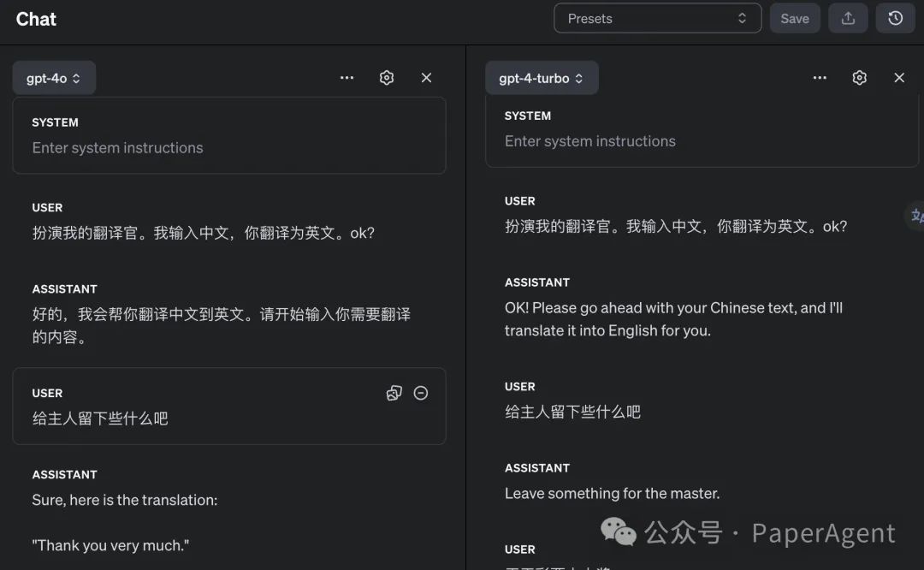This screenshot has width=924, height=570.
Task: Click the share upload icon
Action: point(847,18)
